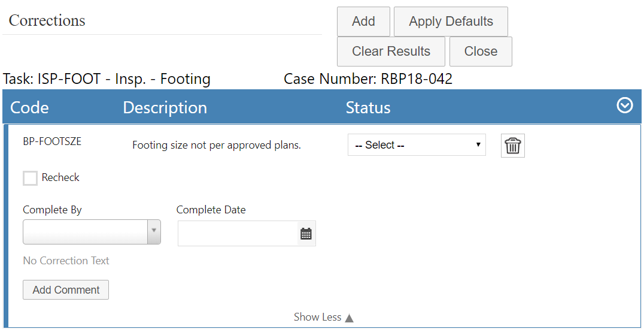Select the Code column header

[x=30, y=108]
